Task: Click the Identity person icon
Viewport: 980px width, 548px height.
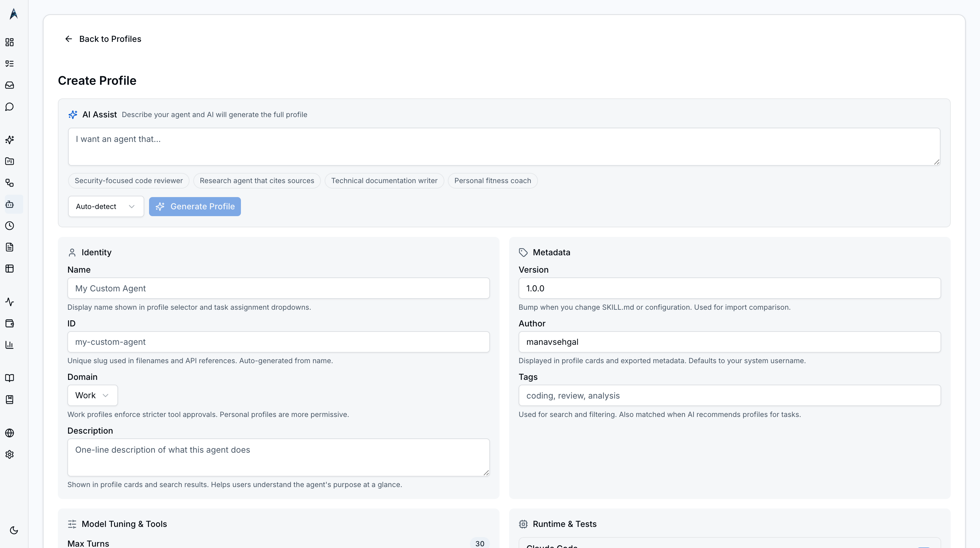Action: [72, 253]
